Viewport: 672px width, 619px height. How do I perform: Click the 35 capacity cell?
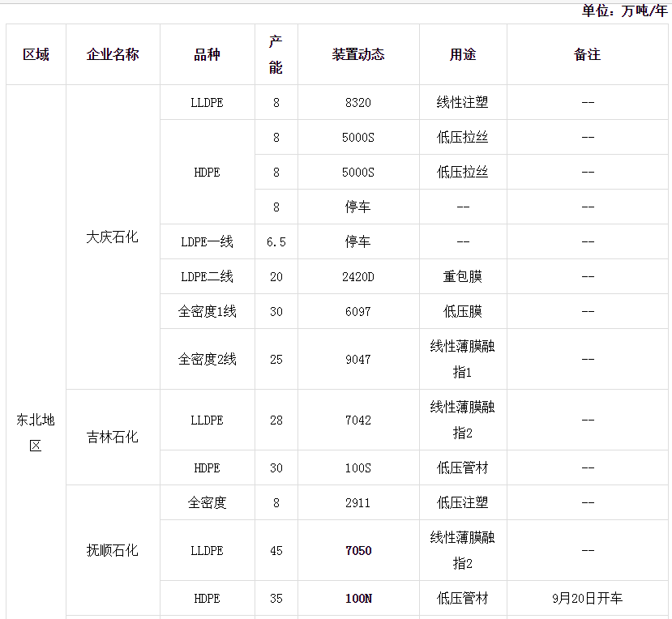coord(276,599)
